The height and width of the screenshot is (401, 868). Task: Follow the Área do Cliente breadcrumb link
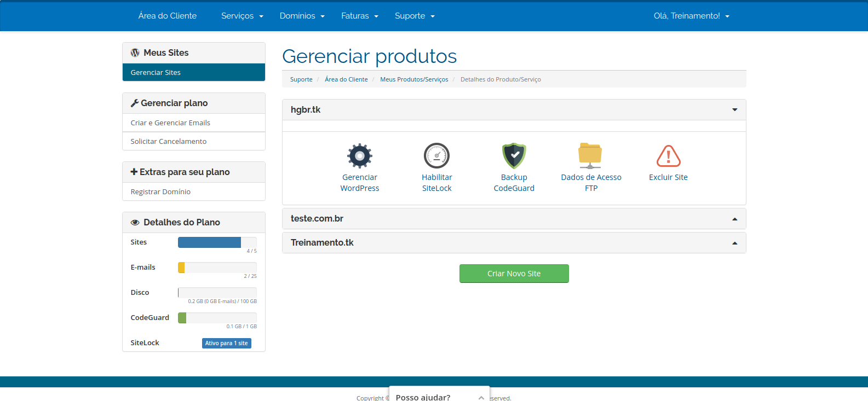(346, 79)
